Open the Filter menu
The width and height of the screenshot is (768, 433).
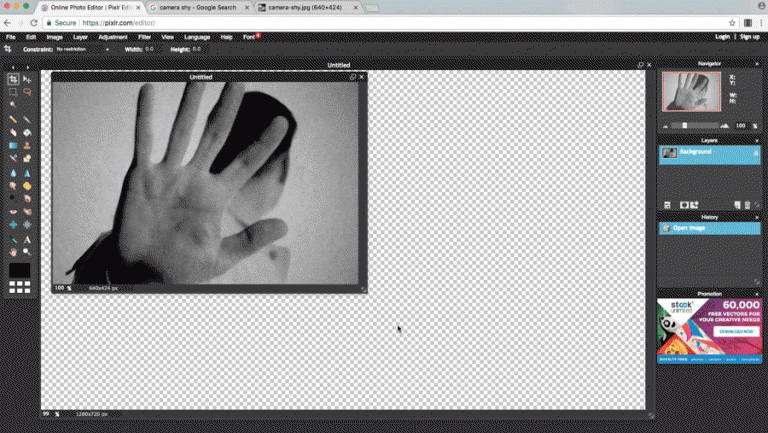click(144, 37)
